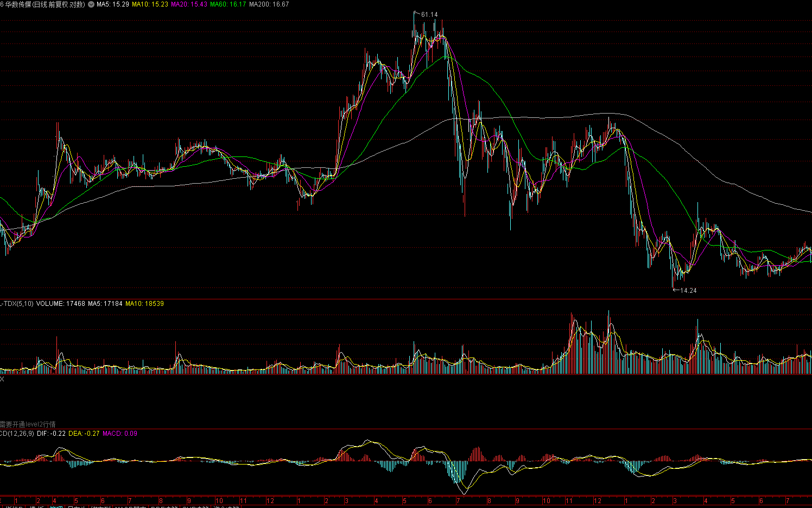Select the magenta MA20 indicator label
Image resolution: width=812 pixels, height=508 pixels.
click(x=189, y=4)
